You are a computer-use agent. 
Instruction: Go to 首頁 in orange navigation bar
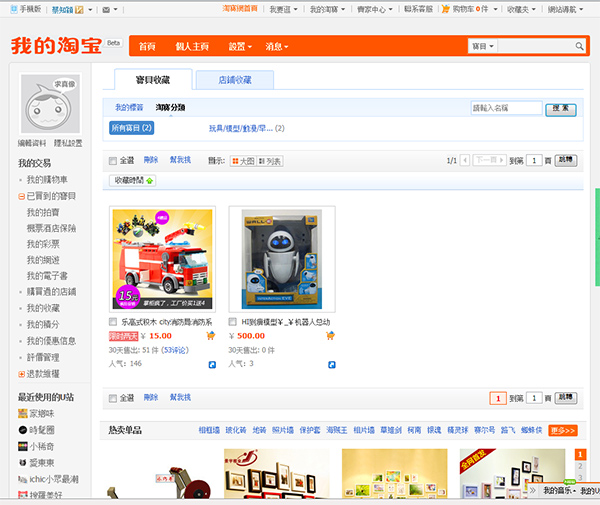tap(147, 47)
